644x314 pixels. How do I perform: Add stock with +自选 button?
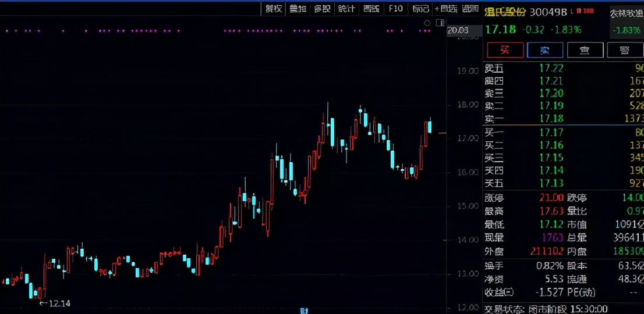point(446,9)
